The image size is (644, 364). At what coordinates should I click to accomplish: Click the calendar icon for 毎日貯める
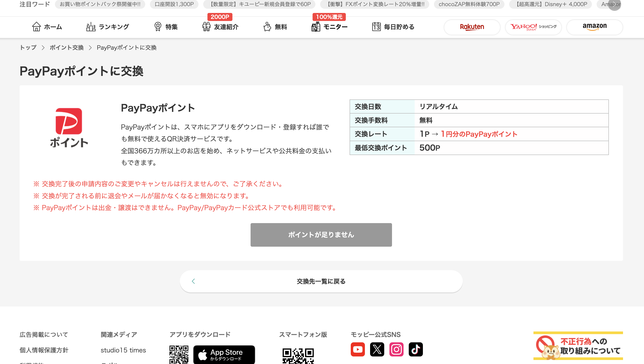(x=376, y=26)
